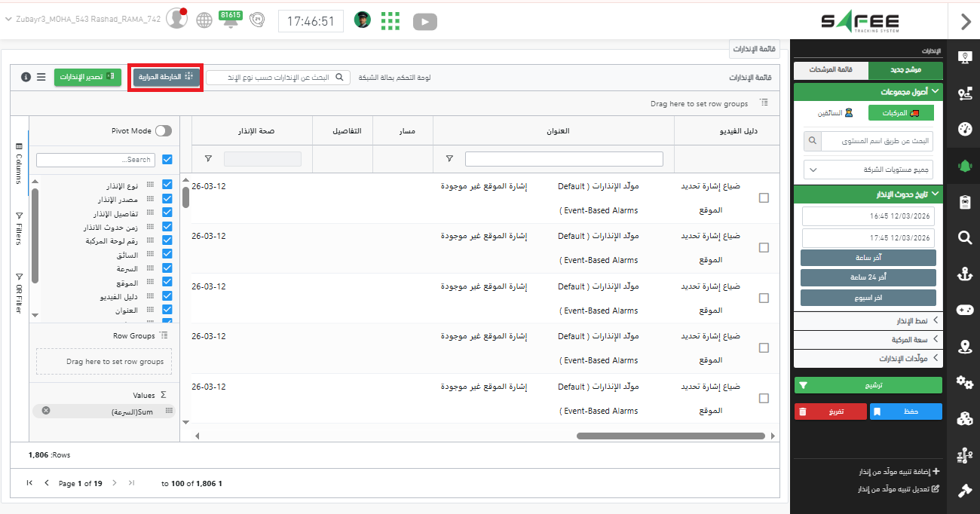This screenshot has height=514, width=980.
Task: Open the جميع مستويات الشركة dropdown
Action: pyautogui.click(x=868, y=170)
